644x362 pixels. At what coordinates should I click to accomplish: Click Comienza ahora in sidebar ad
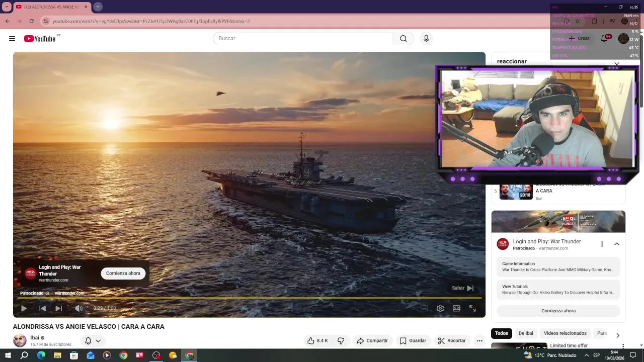pyautogui.click(x=558, y=311)
